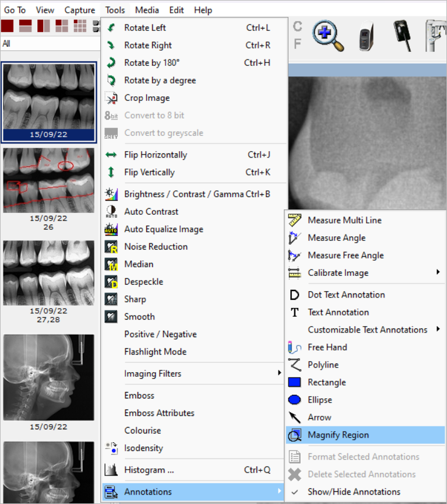Screen dimensions: 447x504
Task: Choose Magnify Region from annotations
Action: pyautogui.click(x=365, y=435)
